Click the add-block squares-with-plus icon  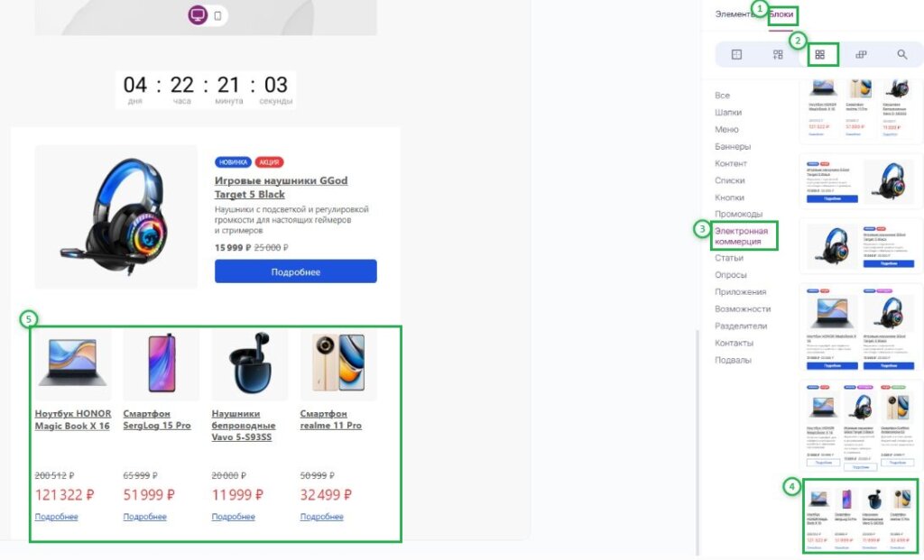[778, 55]
